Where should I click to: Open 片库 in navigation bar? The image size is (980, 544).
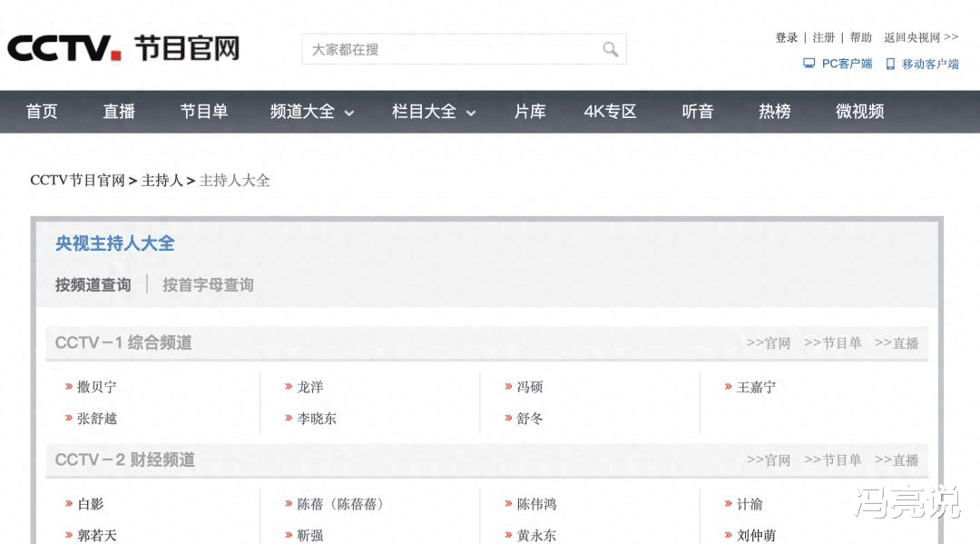coord(530,112)
